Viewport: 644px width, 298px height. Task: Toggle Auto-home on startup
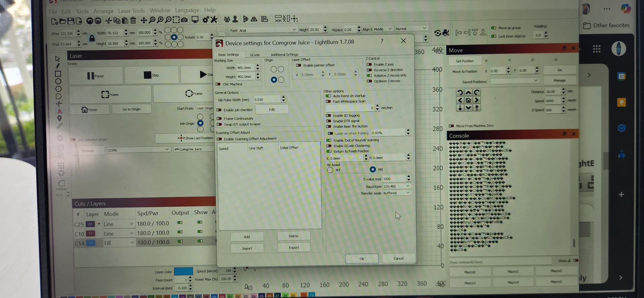[x=328, y=96]
